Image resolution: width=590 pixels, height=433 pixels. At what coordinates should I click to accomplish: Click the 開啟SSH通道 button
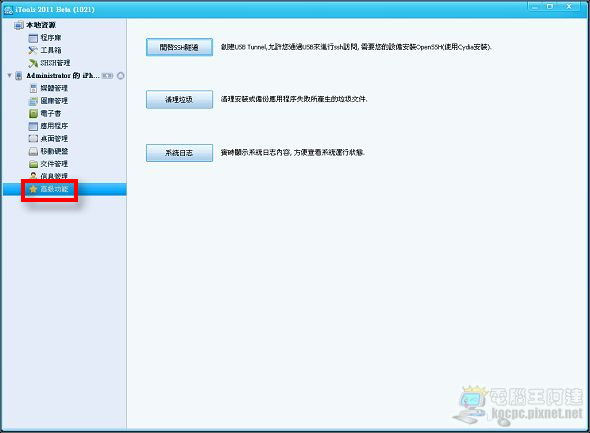(x=179, y=47)
